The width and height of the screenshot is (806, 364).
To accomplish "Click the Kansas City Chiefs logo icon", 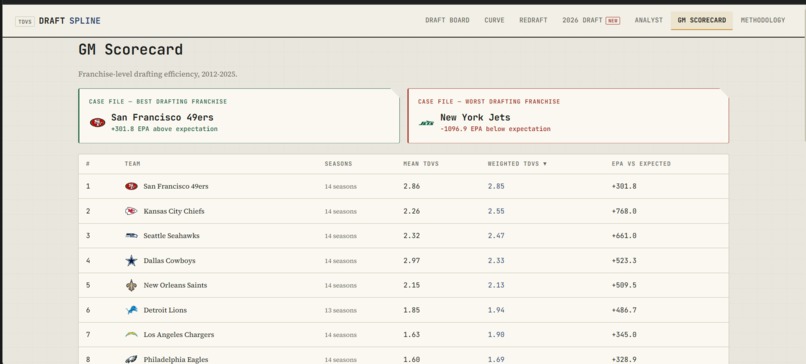I will coord(131,211).
